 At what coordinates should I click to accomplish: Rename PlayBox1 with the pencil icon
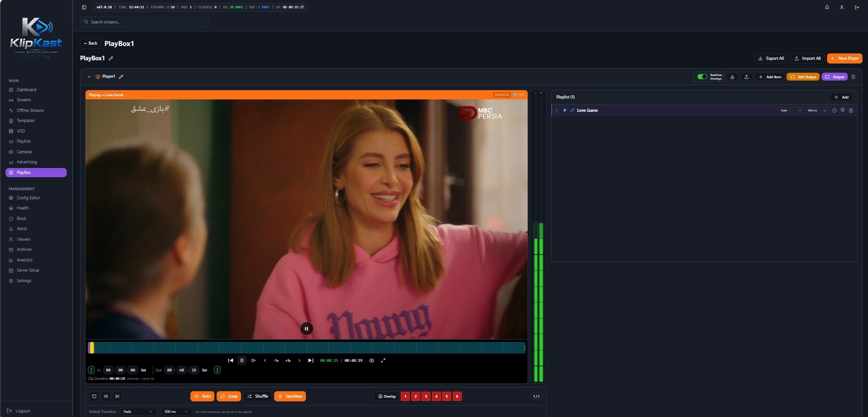(111, 58)
